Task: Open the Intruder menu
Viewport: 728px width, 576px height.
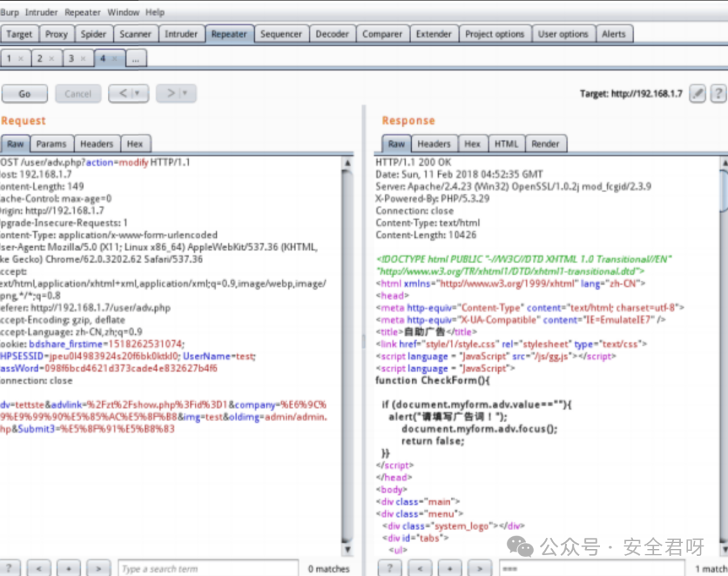Action: (41, 12)
